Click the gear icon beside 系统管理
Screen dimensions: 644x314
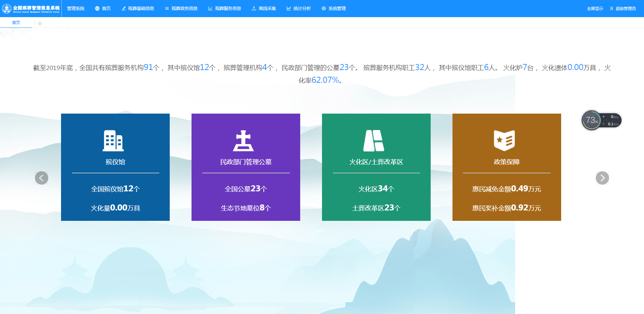[324, 8]
